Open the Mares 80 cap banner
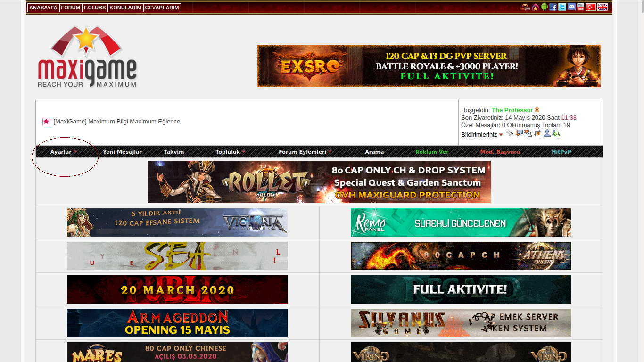 177,352
